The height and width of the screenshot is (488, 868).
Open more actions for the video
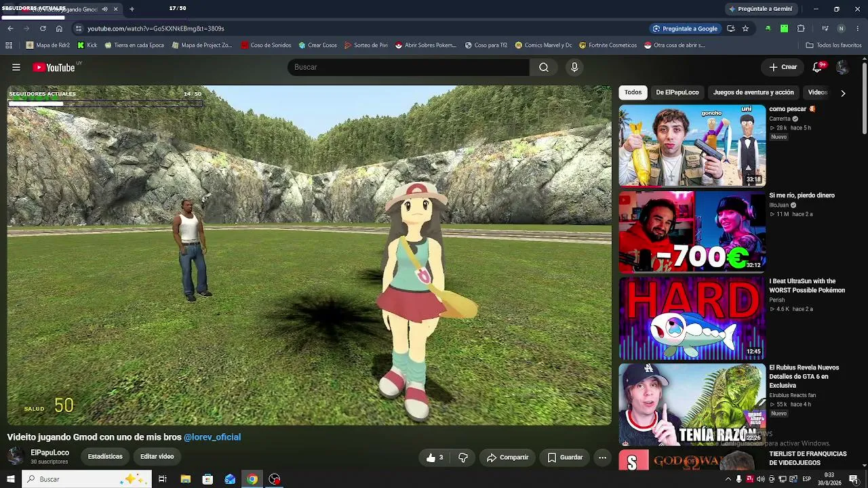click(602, 457)
